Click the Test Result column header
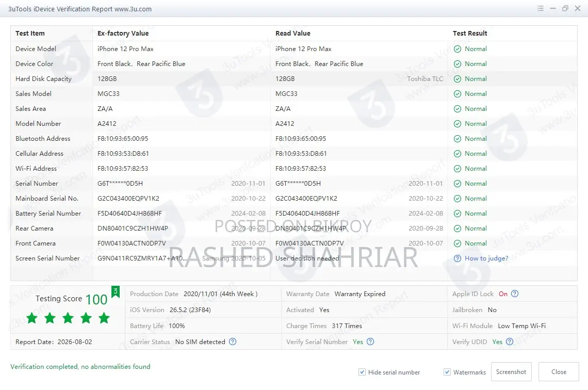 click(470, 34)
